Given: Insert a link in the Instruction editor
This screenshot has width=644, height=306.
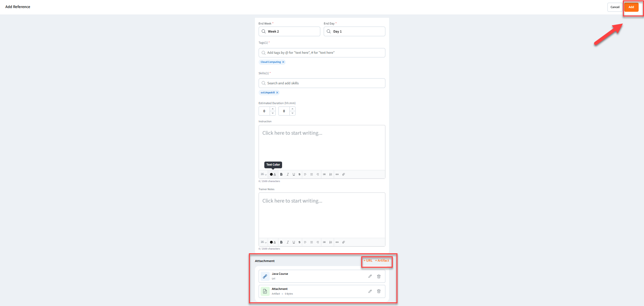Looking at the screenshot, I should (x=337, y=174).
